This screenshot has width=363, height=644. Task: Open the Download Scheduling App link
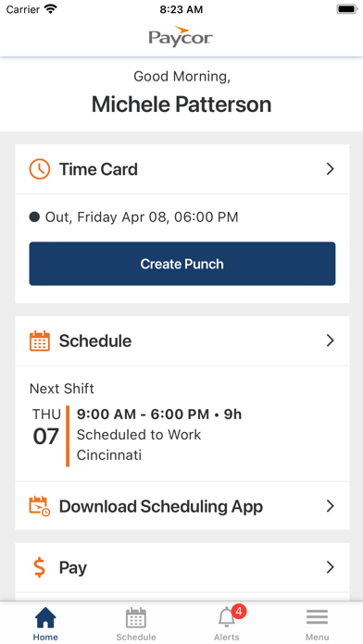click(182, 506)
